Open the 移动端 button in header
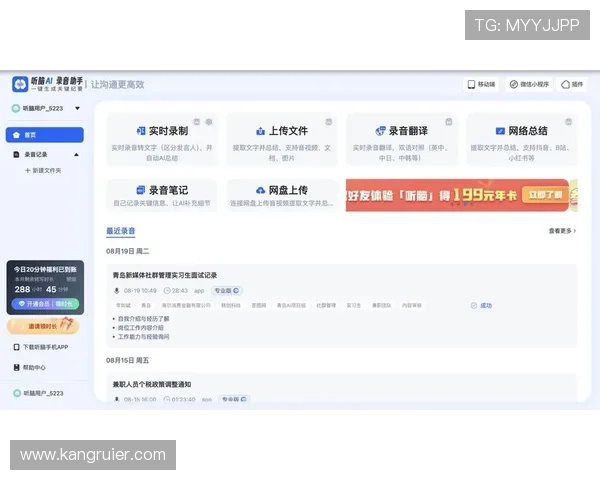Image resolution: width=600 pixels, height=480 pixels. [481, 84]
